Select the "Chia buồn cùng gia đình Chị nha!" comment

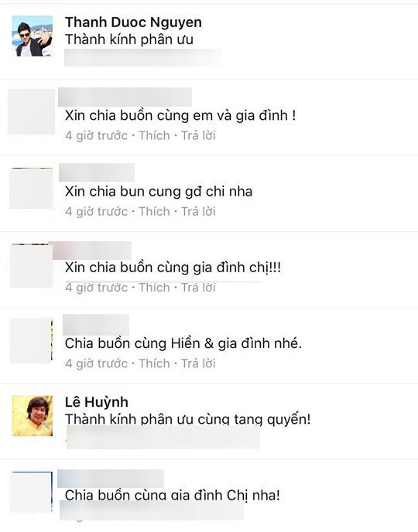(173, 495)
